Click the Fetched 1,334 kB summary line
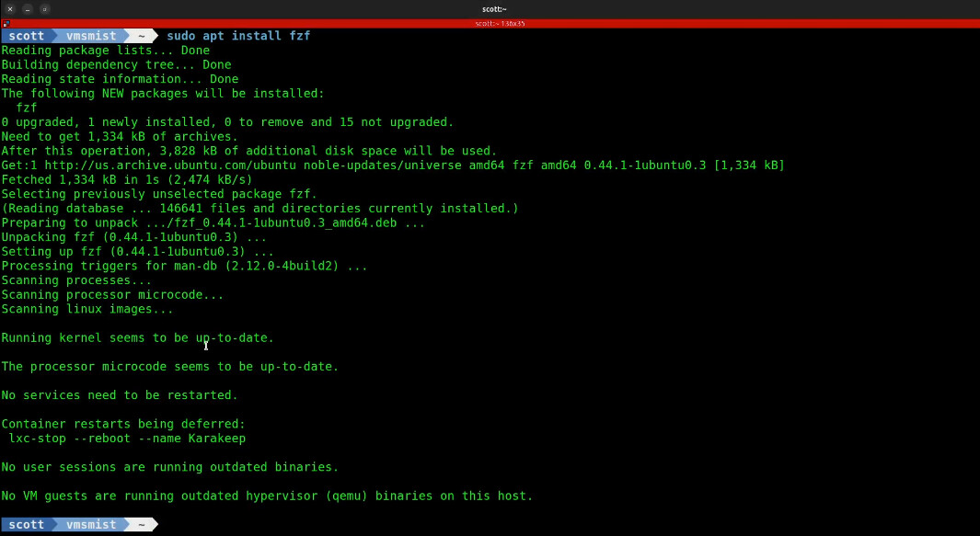980x536 pixels. (x=124, y=179)
